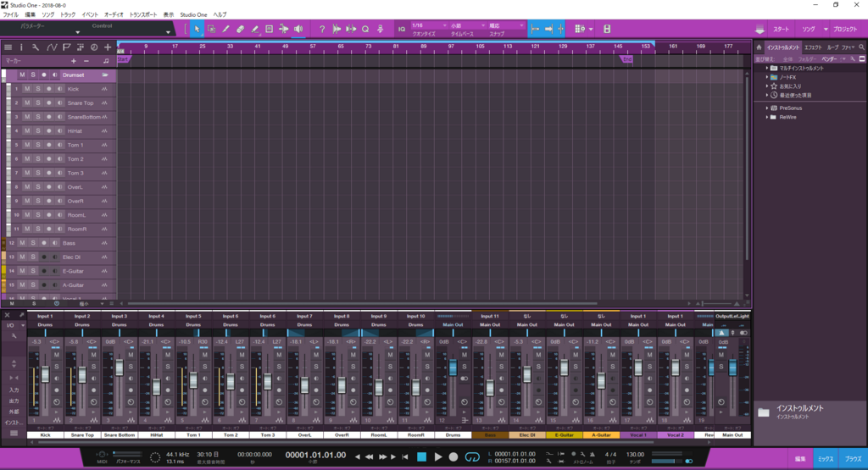The width and height of the screenshot is (868, 470).
Task: Mute the Bass track
Action: pos(22,243)
